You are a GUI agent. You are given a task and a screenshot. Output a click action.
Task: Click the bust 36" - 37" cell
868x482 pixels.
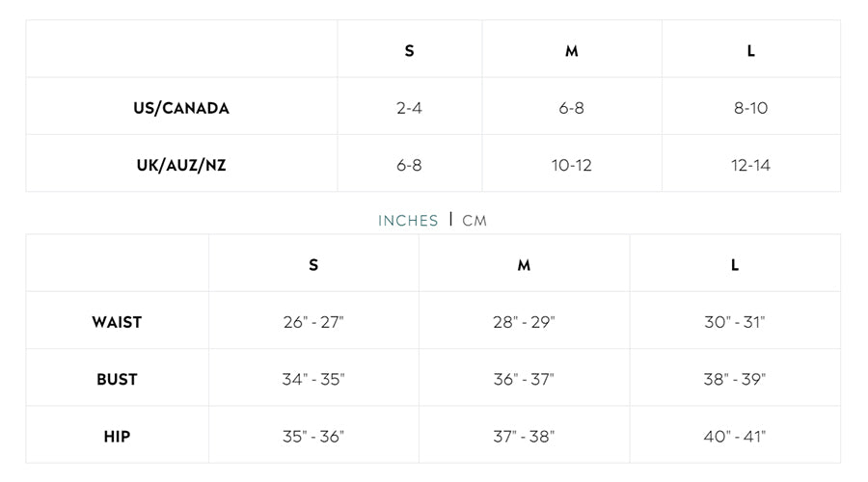click(x=524, y=379)
